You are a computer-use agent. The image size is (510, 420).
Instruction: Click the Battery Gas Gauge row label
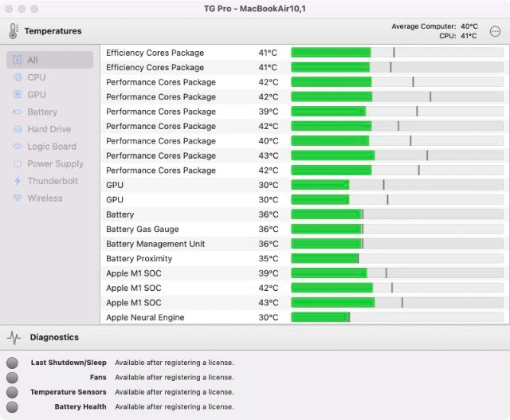pyautogui.click(x=143, y=229)
